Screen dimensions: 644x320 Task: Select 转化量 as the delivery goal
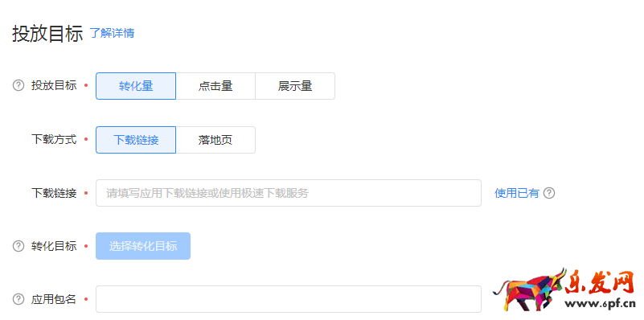136,86
